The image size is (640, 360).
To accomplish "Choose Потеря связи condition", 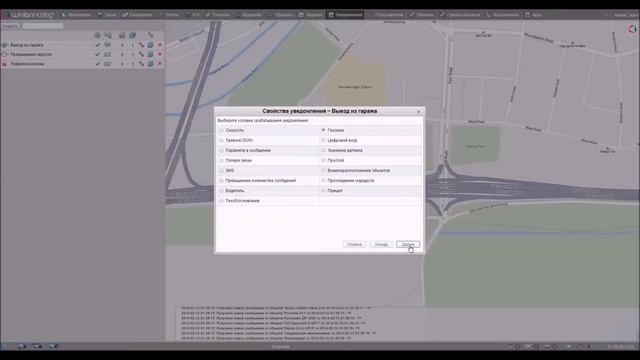I will pos(221,160).
